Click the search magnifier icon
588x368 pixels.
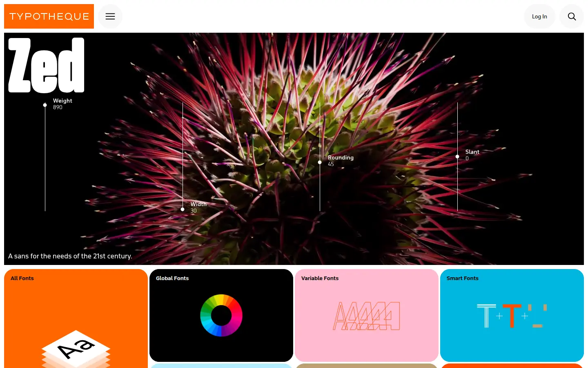click(x=572, y=16)
